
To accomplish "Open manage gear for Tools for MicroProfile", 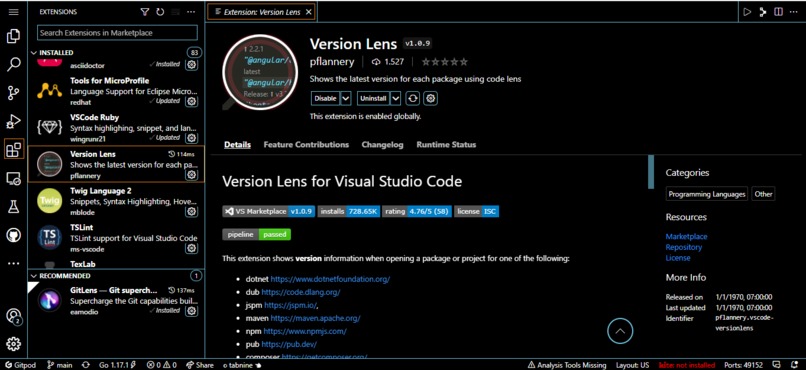I will point(192,101).
